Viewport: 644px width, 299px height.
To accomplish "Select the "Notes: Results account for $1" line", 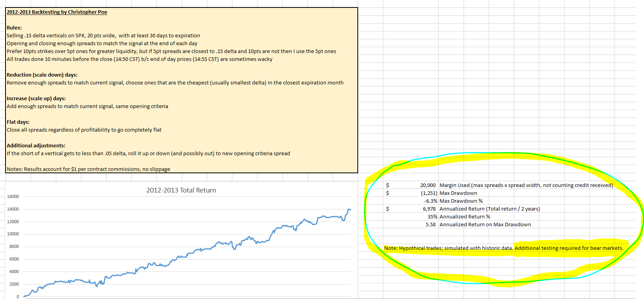I will tap(88, 169).
